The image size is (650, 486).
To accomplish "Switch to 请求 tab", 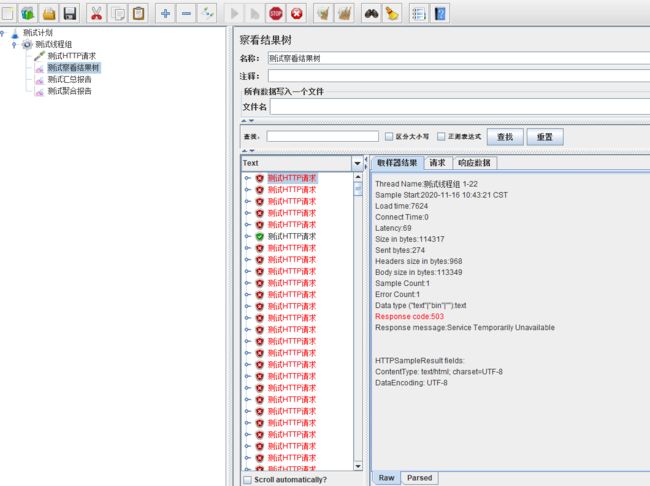I will click(x=437, y=163).
